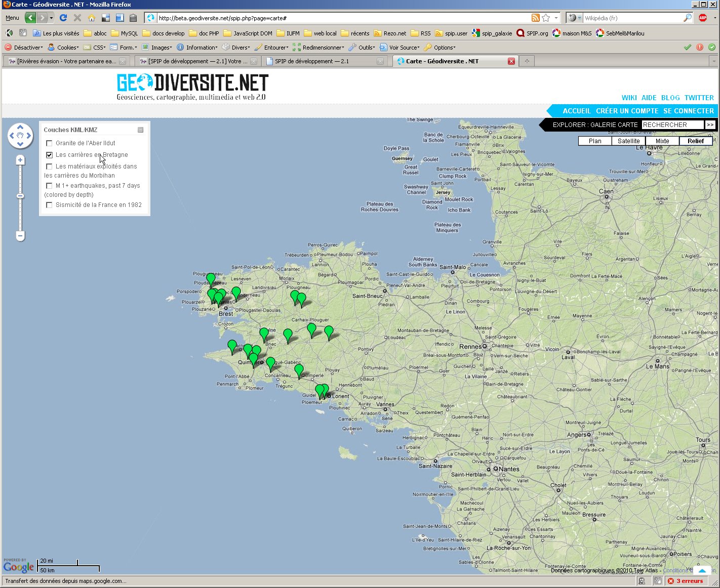Viewport: 720px width, 588px height.
Task: Switch to the SPIP de développement — 2.1 tab
Action: [x=324, y=61]
